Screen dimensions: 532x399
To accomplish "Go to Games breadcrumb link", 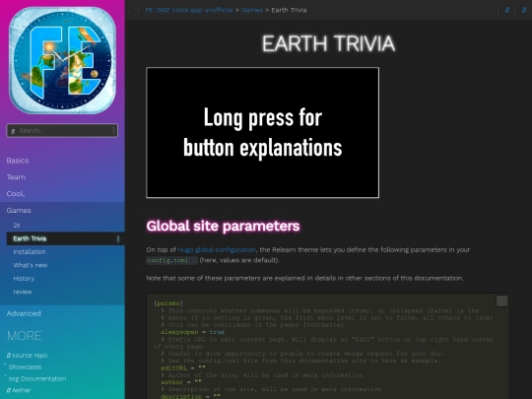I will pos(252,10).
